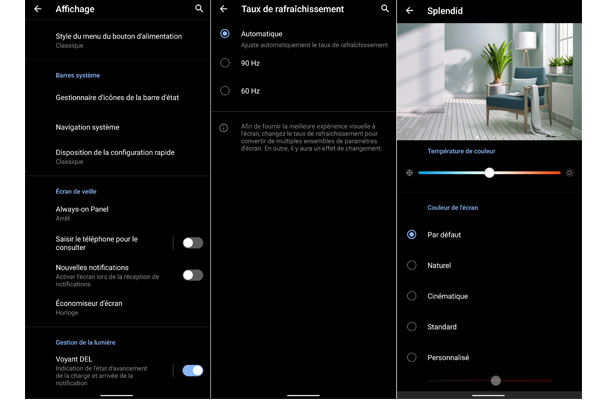
Task: Choose the Cinématique screen color mode
Action: click(411, 296)
